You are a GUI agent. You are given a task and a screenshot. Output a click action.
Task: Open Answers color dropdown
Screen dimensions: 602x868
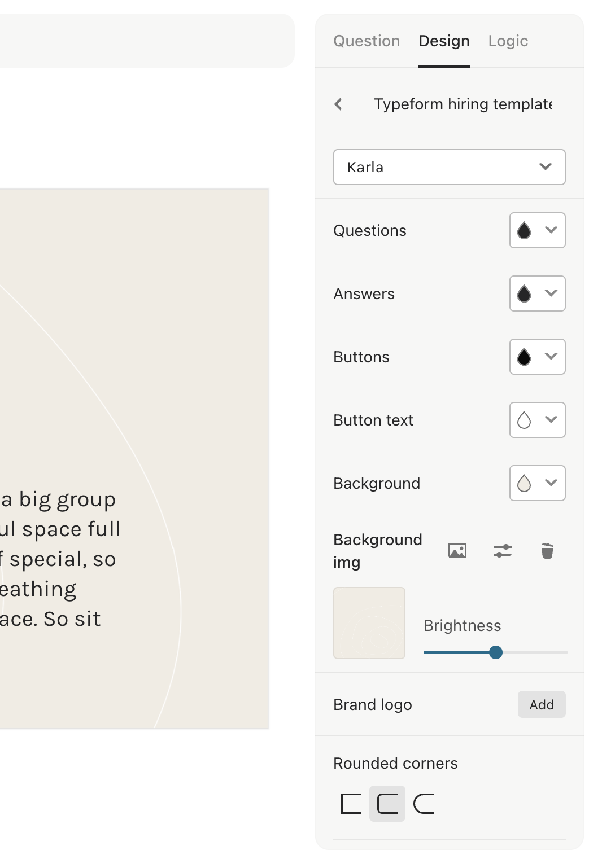[538, 293]
